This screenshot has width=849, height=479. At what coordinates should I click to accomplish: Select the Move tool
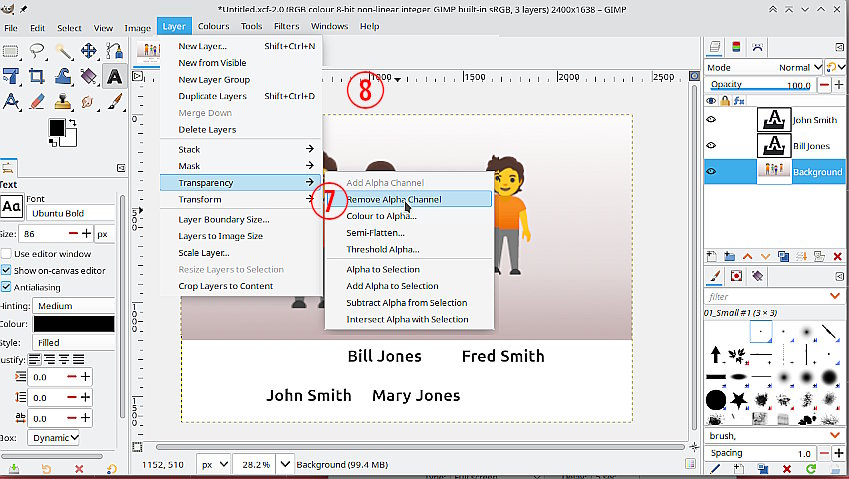pyautogui.click(x=89, y=51)
